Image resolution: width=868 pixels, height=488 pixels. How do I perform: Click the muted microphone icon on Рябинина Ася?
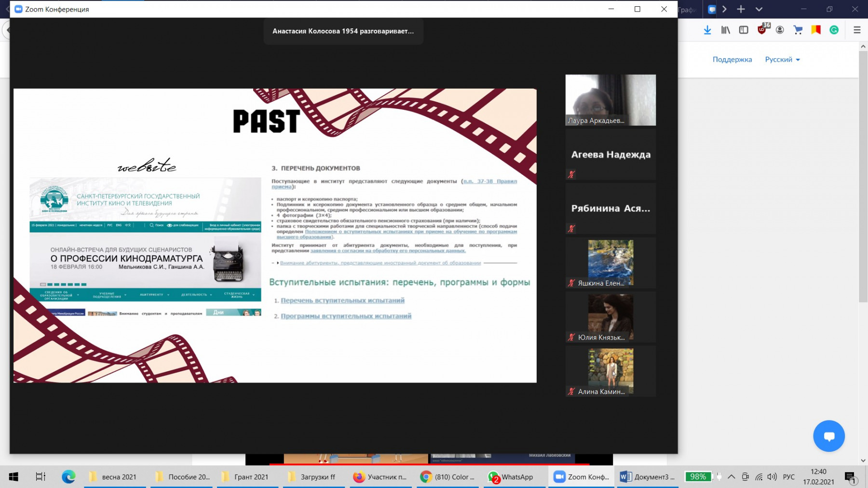point(571,228)
